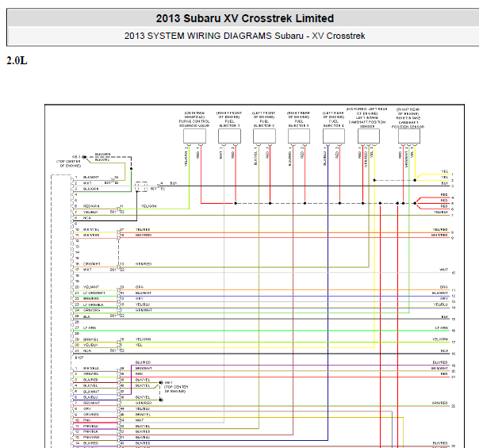The height and width of the screenshot is (448, 479).
Task: Click the 'LT GRN/WHT' label at pin 21
Action: point(94,293)
